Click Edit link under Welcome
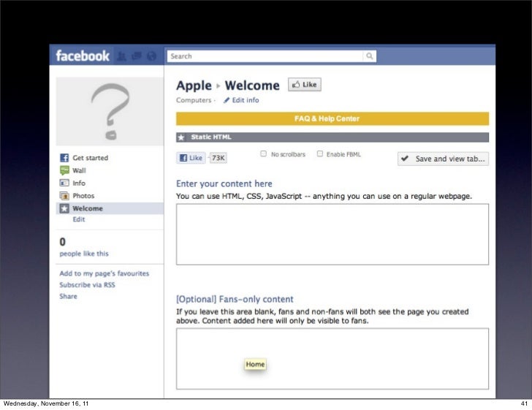Viewport: 532px width, 410px height. (x=79, y=219)
